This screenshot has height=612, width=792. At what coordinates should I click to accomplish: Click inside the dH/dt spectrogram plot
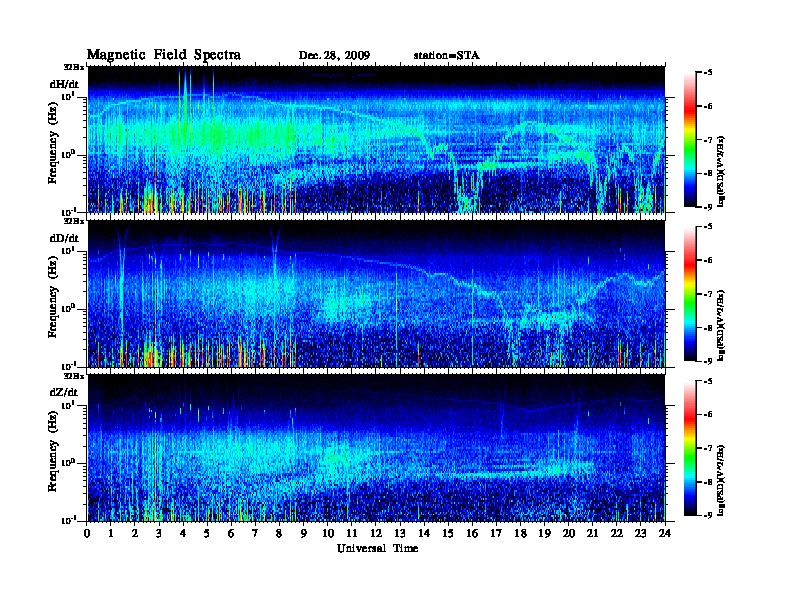pyautogui.click(x=376, y=139)
